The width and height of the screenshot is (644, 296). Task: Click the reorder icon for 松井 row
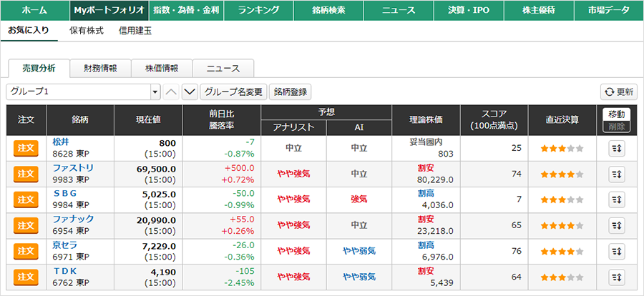click(x=617, y=149)
